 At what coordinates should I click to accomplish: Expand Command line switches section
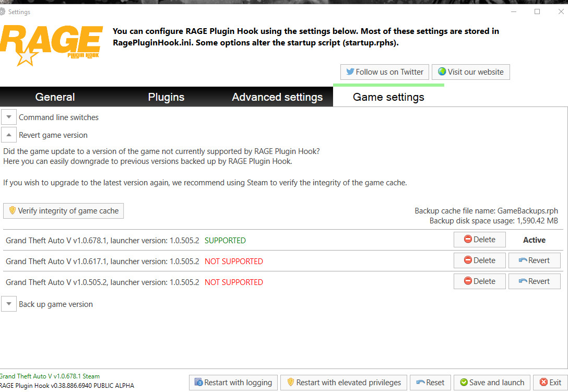[9, 117]
